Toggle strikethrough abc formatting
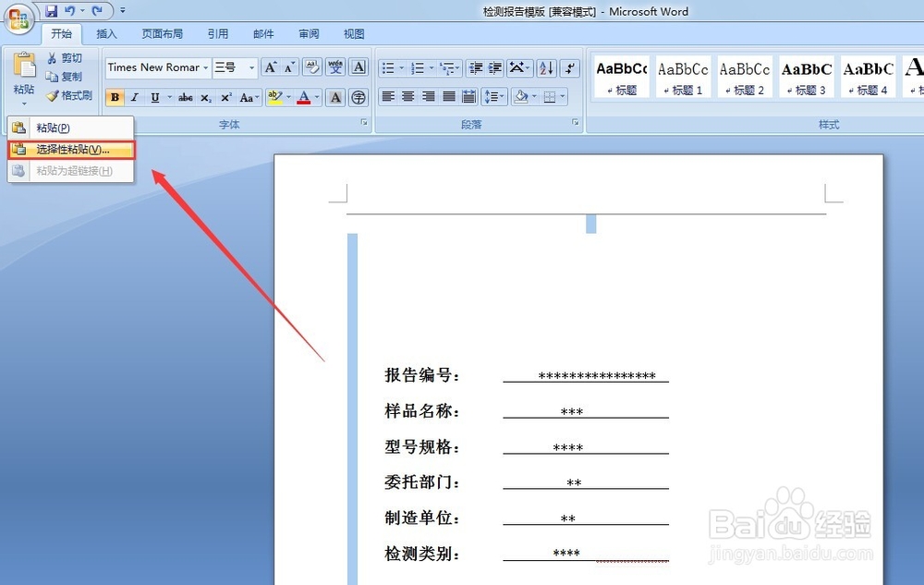 (x=186, y=97)
